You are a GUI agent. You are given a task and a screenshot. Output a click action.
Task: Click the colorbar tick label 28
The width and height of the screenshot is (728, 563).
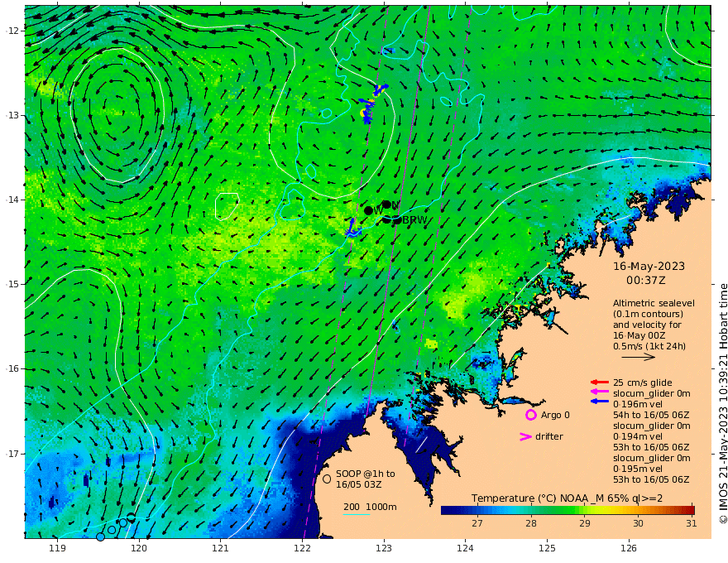pyautogui.click(x=530, y=523)
